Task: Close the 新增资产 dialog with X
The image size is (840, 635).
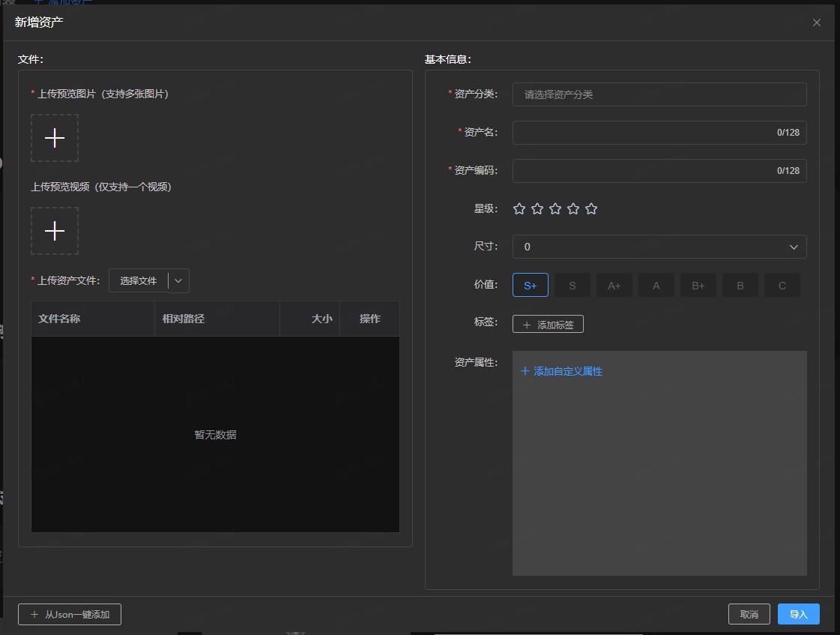Action: click(817, 22)
